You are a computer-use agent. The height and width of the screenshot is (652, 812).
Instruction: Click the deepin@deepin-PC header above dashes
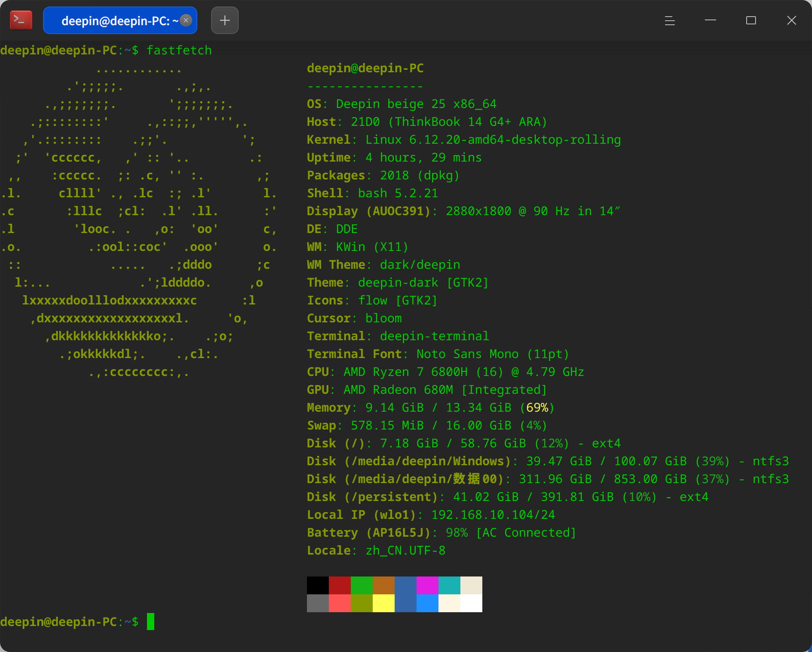365,68
